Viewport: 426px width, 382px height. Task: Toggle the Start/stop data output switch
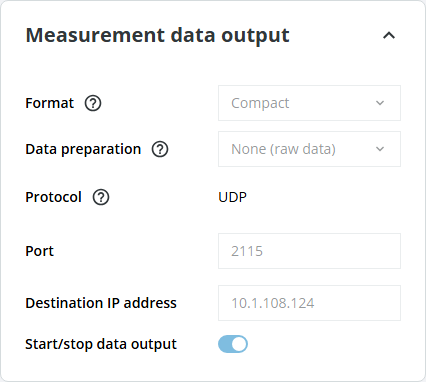233,344
